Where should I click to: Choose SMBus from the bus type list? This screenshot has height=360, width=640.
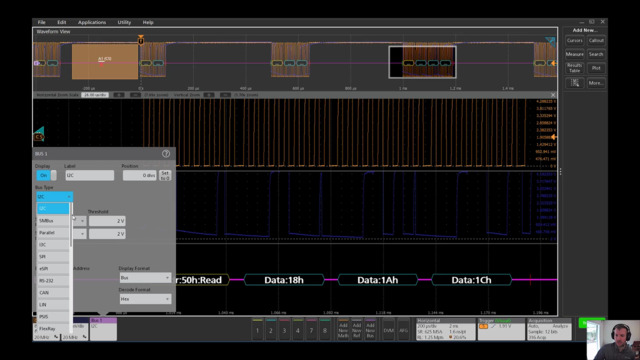point(53,220)
